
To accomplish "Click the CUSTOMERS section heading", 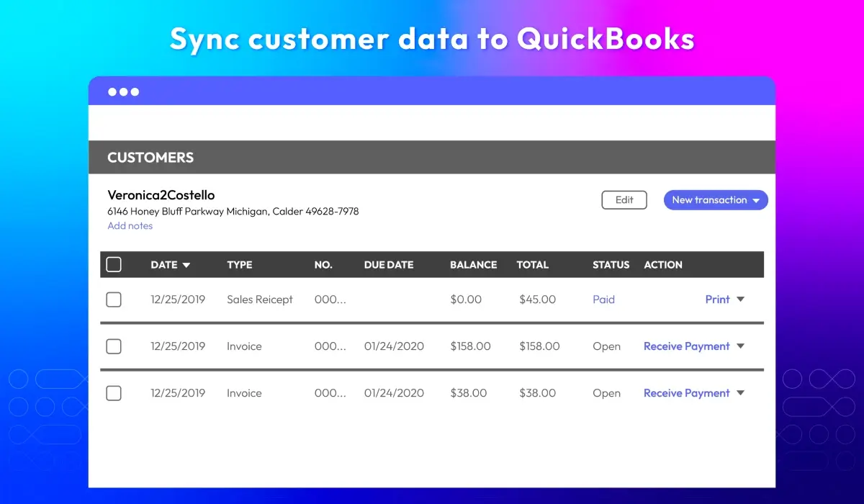I will [150, 158].
